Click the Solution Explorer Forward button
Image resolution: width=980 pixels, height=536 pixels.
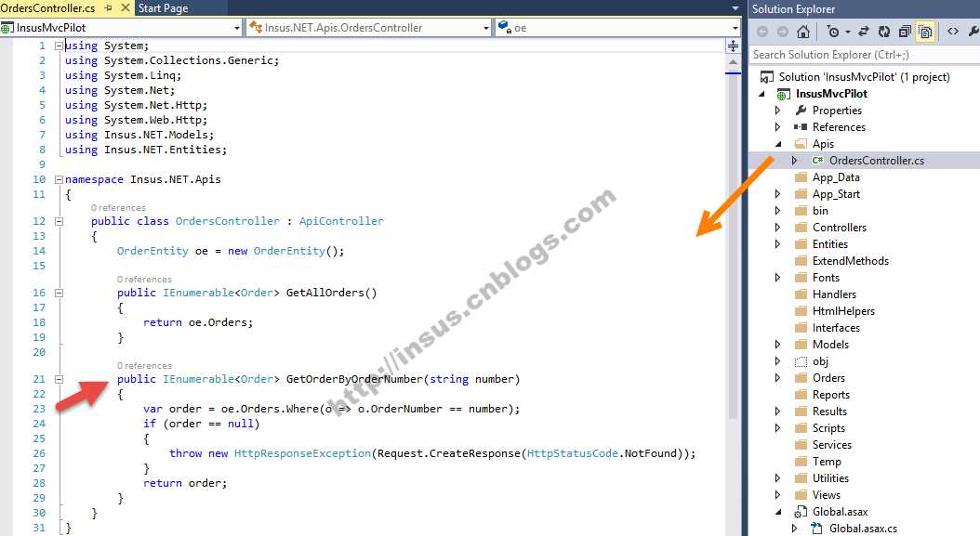tap(783, 32)
